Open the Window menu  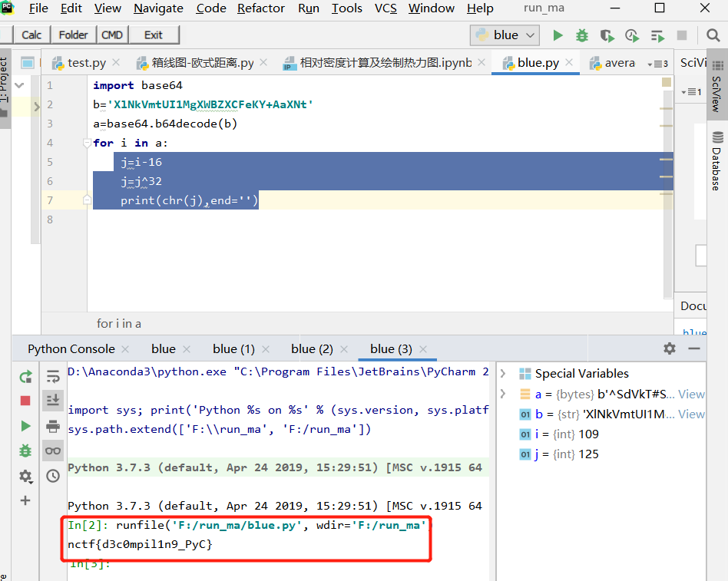(432, 8)
